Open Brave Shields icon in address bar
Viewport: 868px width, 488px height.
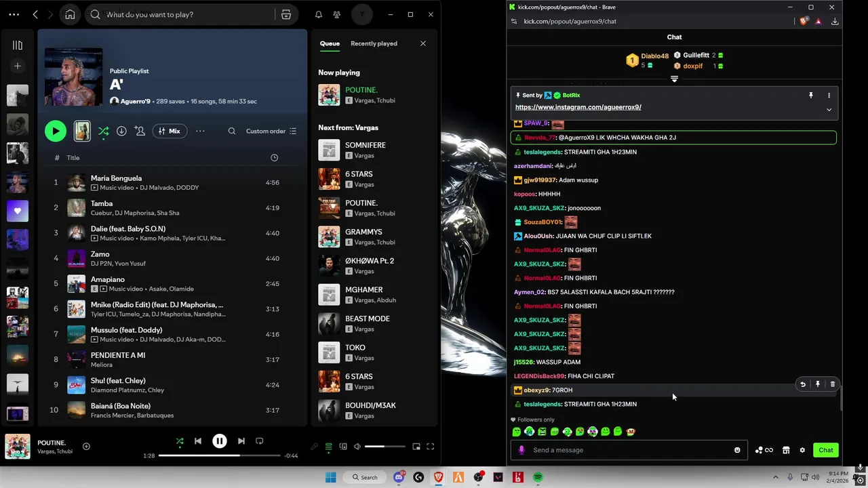804,21
